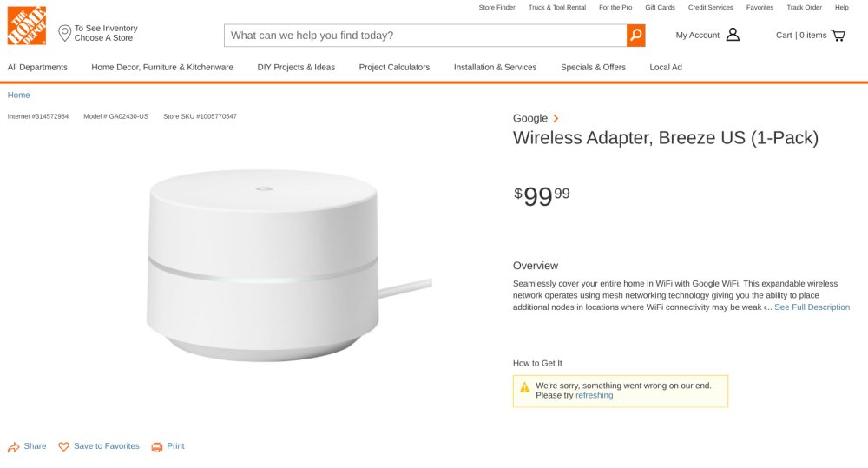
Task: Open the shopping cart icon
Action: click(838, 36)
